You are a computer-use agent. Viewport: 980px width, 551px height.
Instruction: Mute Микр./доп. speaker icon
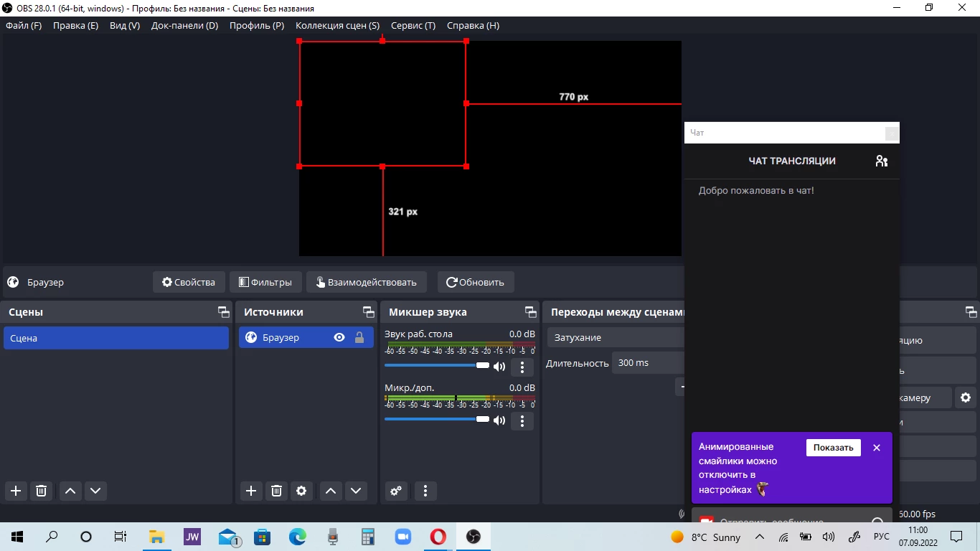[x=499, y=420]
